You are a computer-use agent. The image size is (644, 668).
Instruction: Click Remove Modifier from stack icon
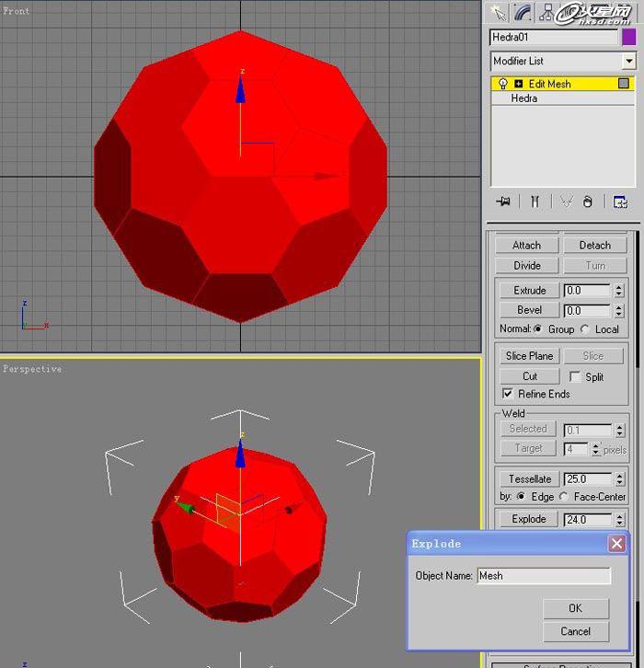588,202
